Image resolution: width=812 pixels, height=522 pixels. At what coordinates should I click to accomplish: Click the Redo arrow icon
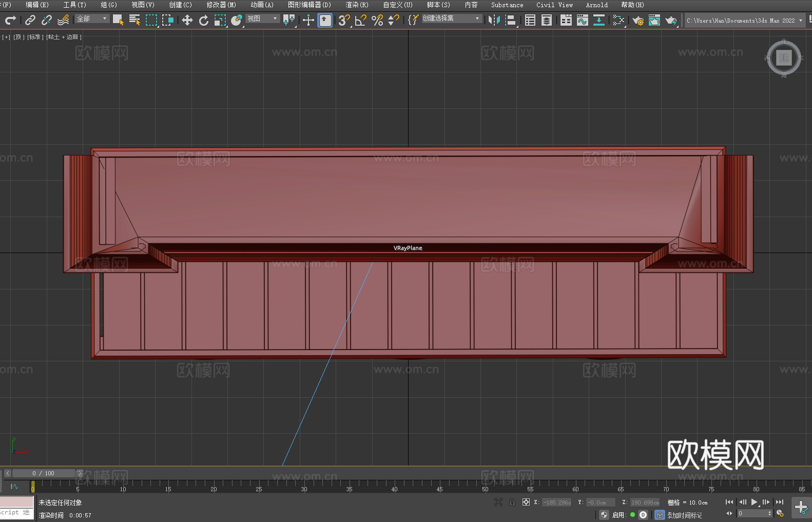(x=10, y=20)
